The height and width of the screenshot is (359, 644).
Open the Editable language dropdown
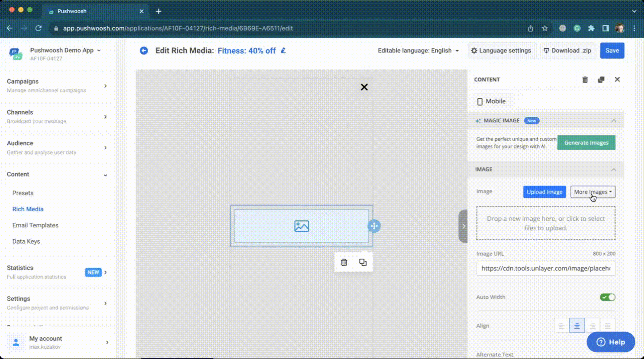[418, 51]
